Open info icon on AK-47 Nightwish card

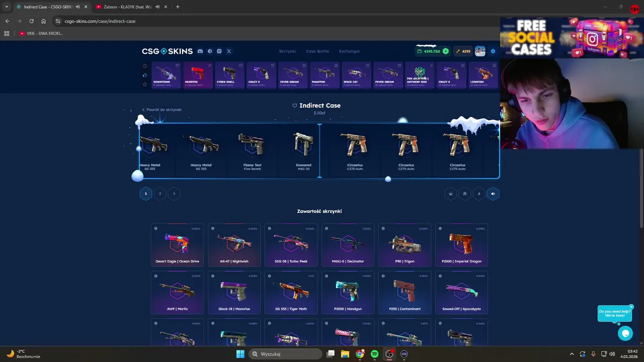click(x=213, y=229)
